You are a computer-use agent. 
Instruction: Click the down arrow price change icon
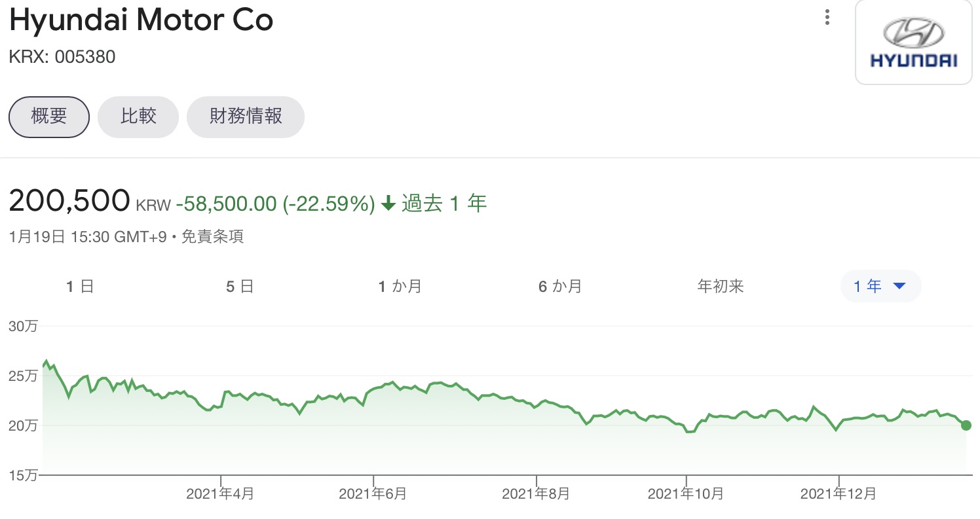388,204
